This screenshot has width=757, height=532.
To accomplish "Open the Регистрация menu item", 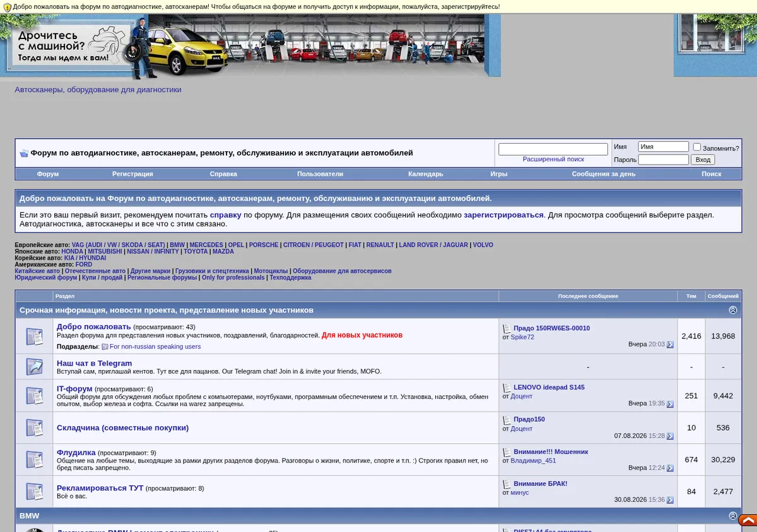I will (x=132, y=174).
